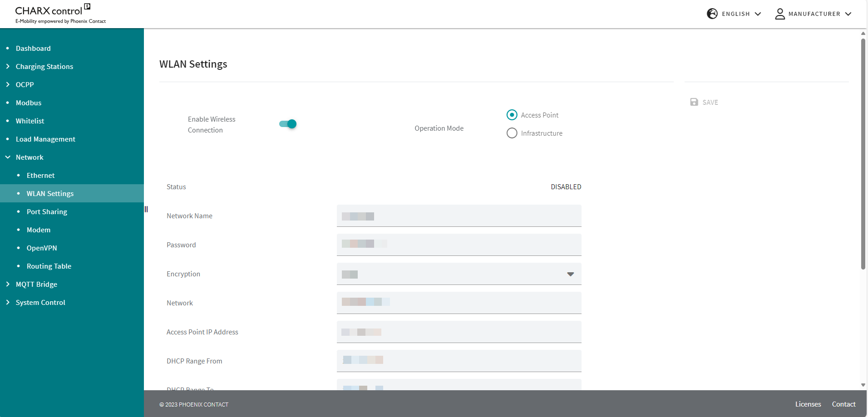The image size is (868, 417).
Task: Expand the OCPP sidebar section
Action: pos(25,84)
